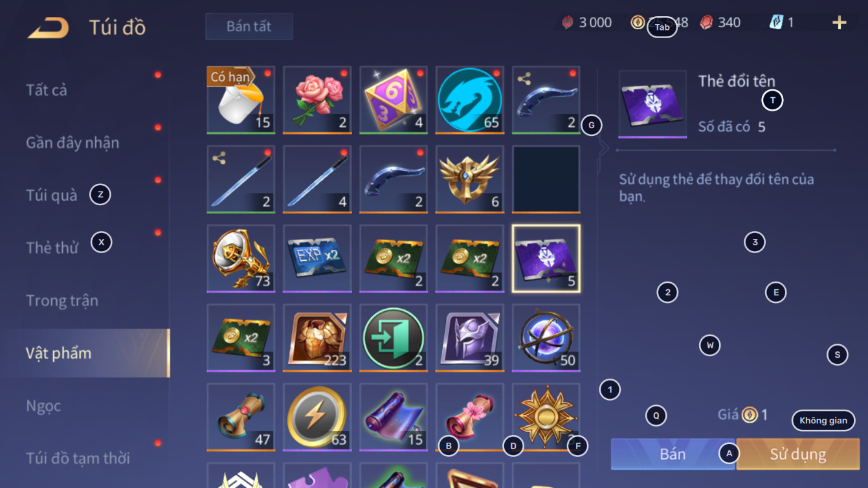Screen dimensions: 868x488
Task: Click the Bán tất button
Action: tap(249, 27)
